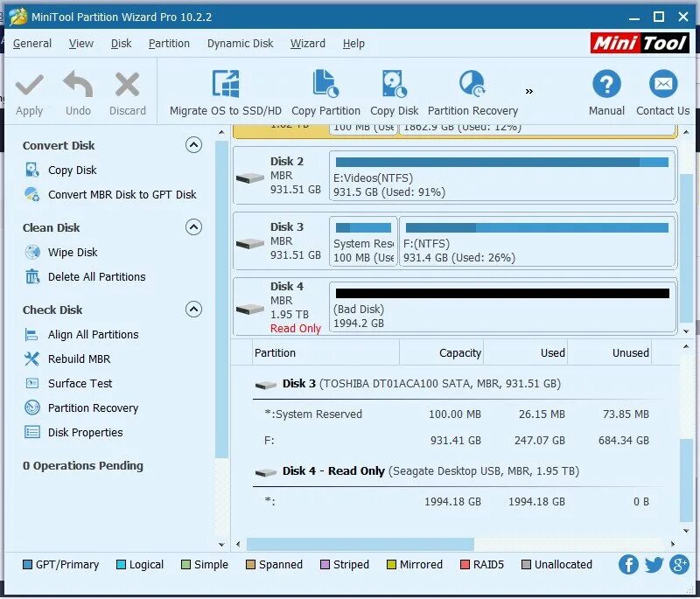Open MiniTool Google Plus icon
The height and width of the screenshot is (599, 700).
[680, 565]
